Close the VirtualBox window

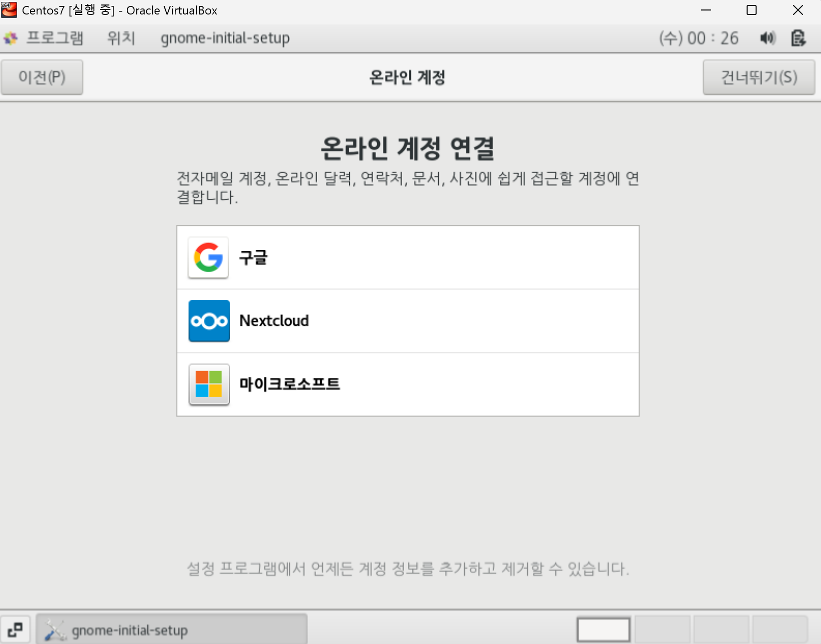pos(798,10)
